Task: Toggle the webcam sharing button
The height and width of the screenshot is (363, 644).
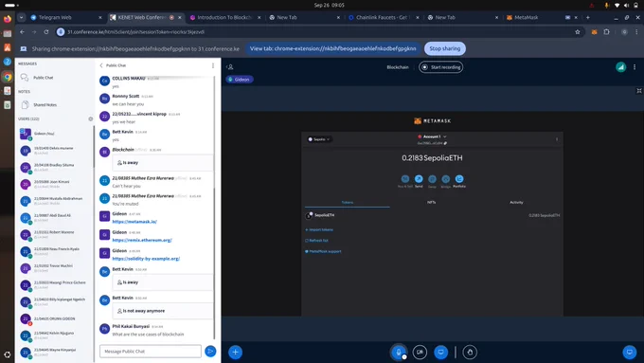Action: [x=420, y=353]
